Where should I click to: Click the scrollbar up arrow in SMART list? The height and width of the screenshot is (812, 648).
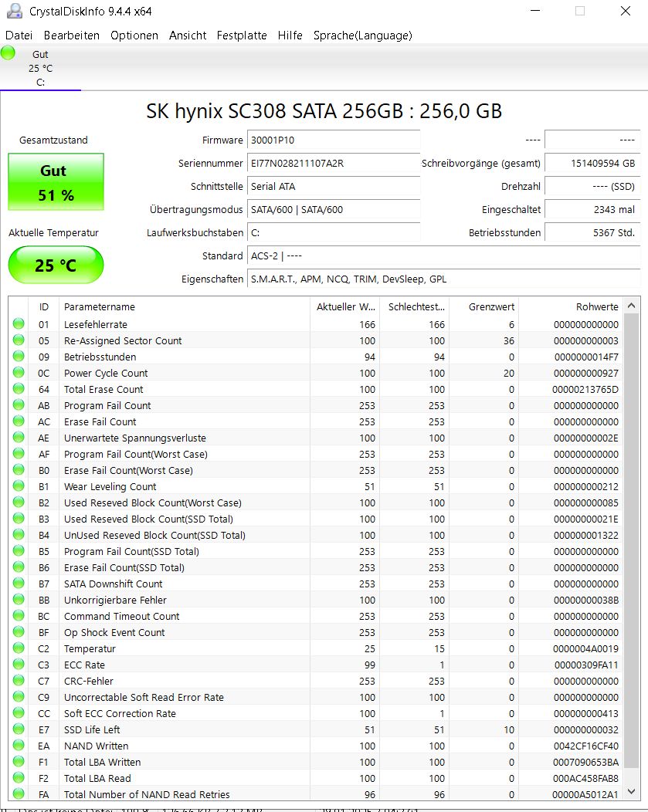click(x=632, y=306)
